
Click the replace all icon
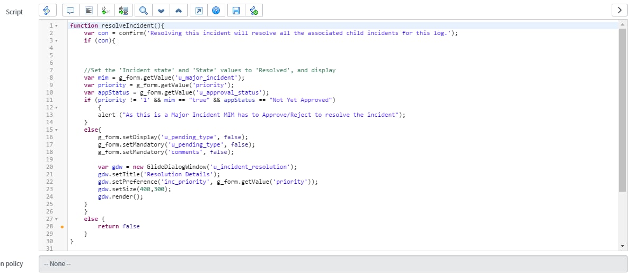click(x=123, y=10)
